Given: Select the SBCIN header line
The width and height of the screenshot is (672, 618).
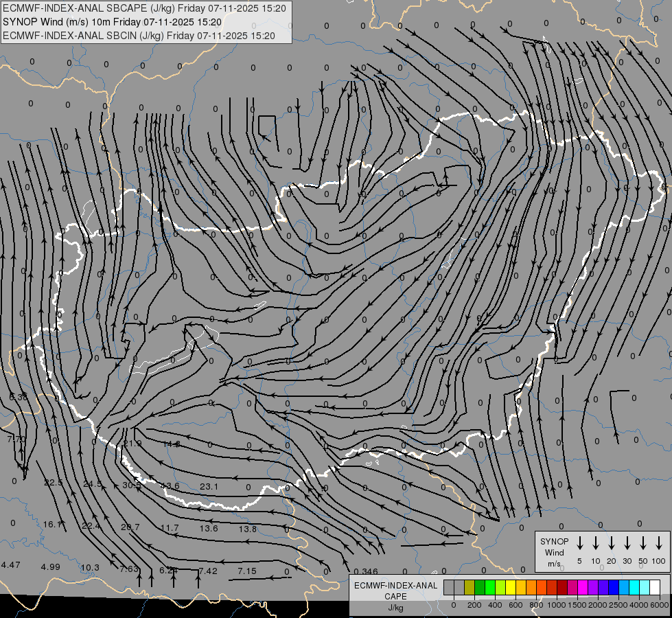Looking at the screenshot, I should [139, 36].
